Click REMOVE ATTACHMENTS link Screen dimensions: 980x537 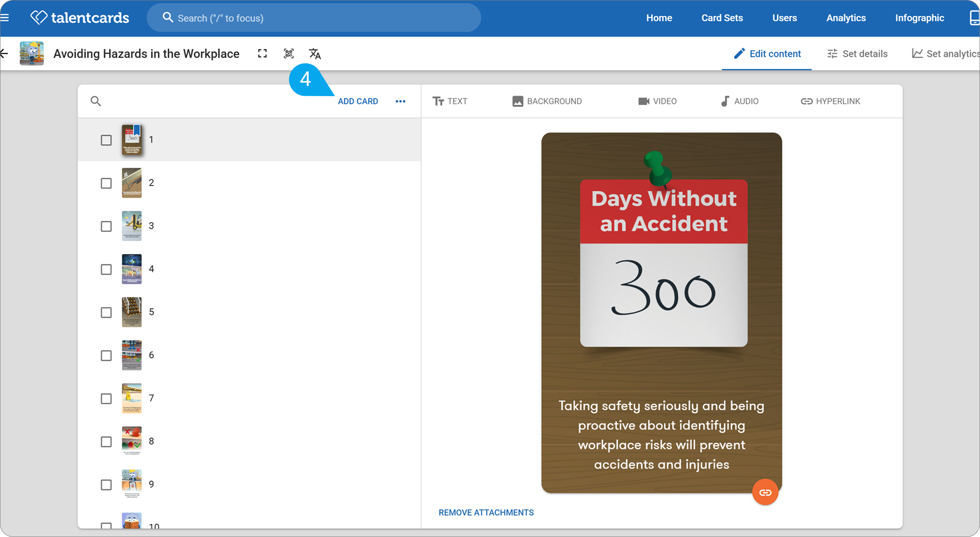tap(486, 513)
